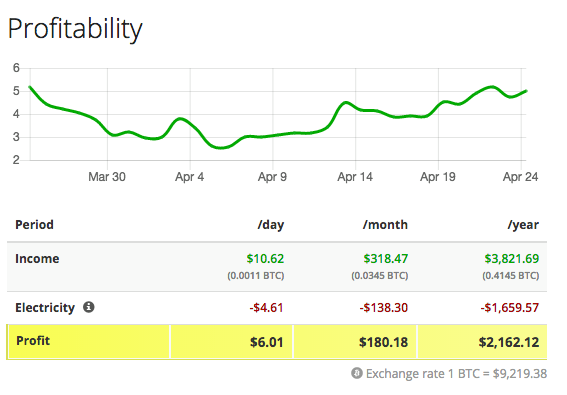The height and width of the screenshot is (395, 567).
Task: Click daily income value $10.62
Action: tap(265, 259)
